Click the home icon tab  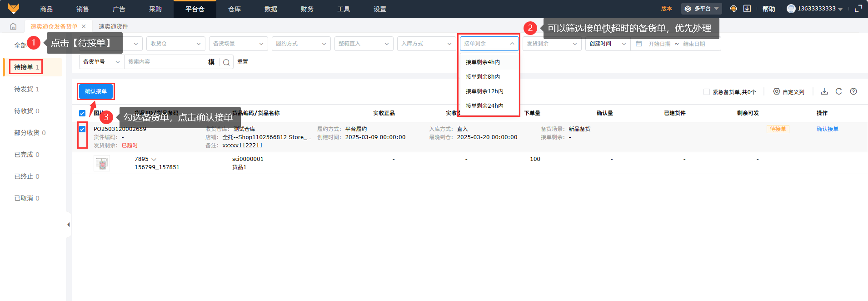[13, 26]
